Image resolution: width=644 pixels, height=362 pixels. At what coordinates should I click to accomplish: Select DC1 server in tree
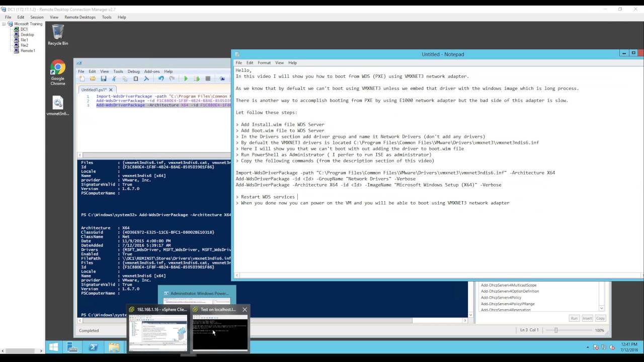tap(24, 29)
